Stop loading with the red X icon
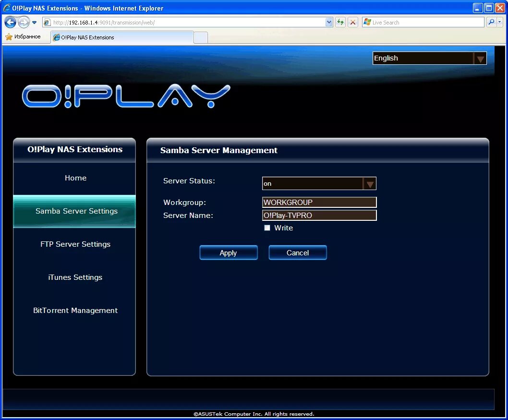508x420 pixels. coord(353,23)
